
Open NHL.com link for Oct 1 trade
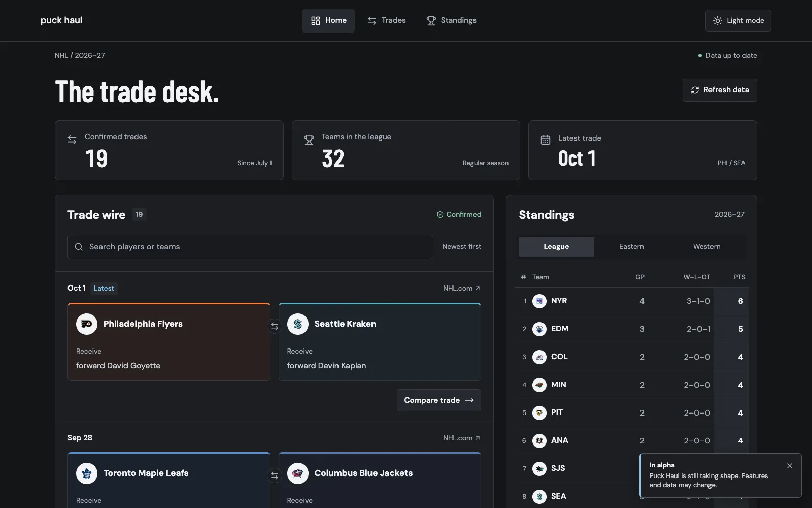461,288
